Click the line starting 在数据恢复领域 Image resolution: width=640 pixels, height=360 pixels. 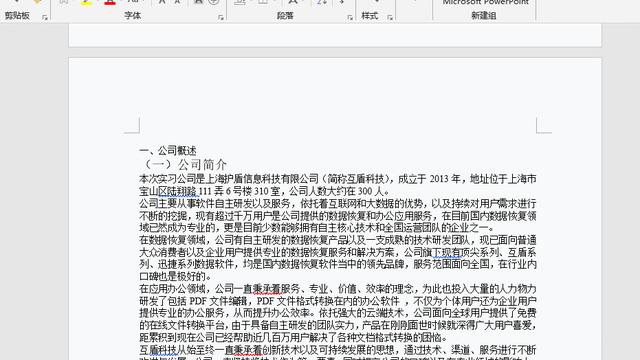pos(338,240)
